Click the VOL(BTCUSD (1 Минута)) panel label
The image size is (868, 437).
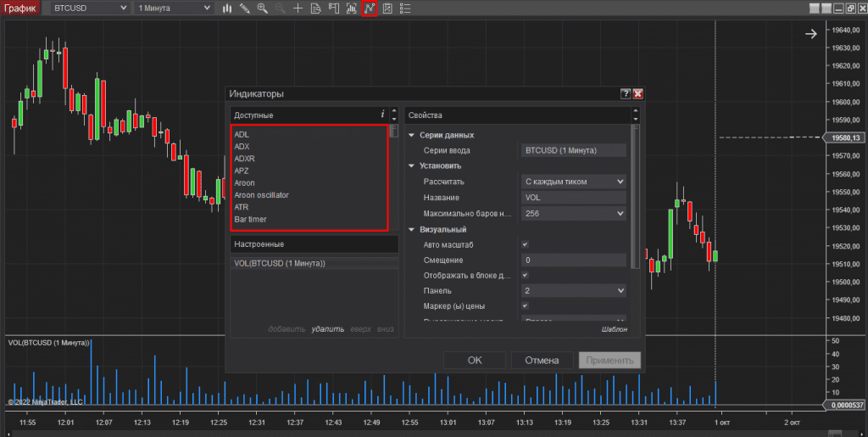point(48,343)
